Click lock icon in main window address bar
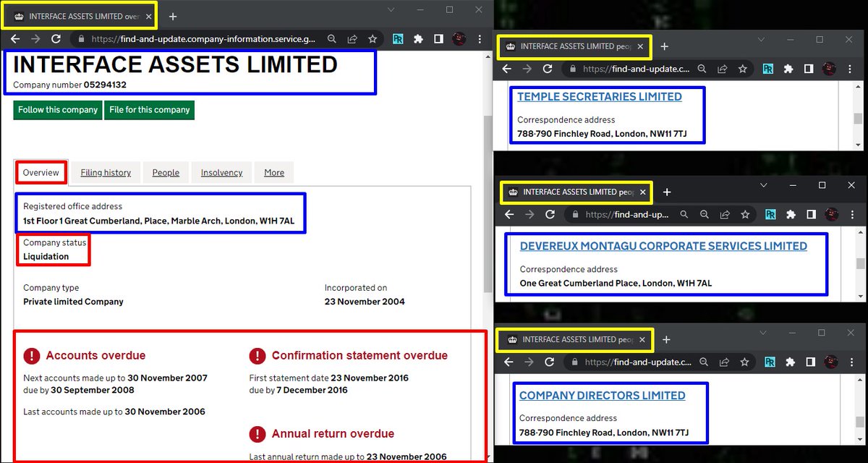The width and height of the screenshot is (868, 463). point(82,39)
